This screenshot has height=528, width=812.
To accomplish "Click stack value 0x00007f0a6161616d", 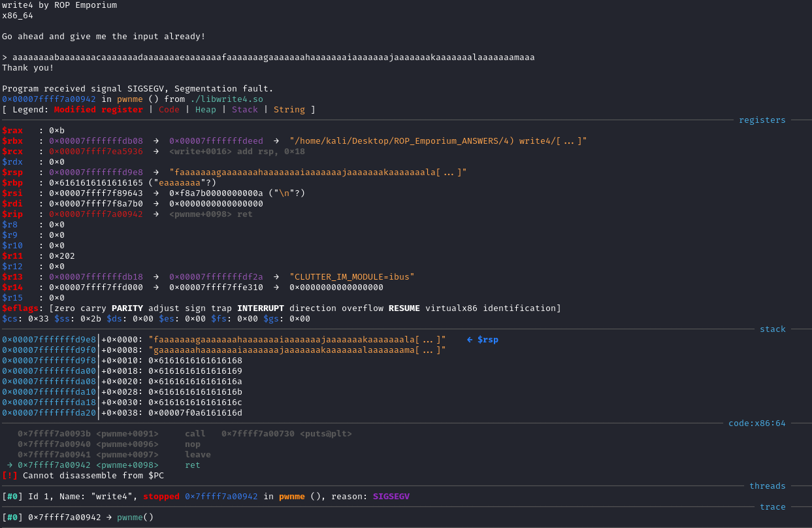I will point(195,413).
